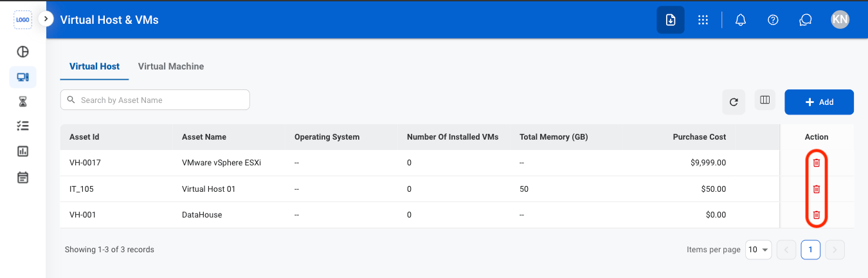Click the total memory value 50
This screenshot has height=278, width=868.
524,189
